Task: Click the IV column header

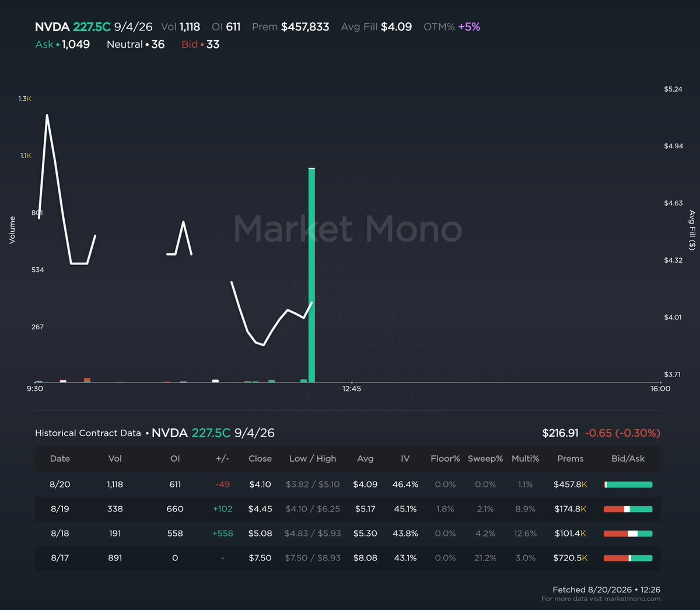Action: tap(405, 459)
